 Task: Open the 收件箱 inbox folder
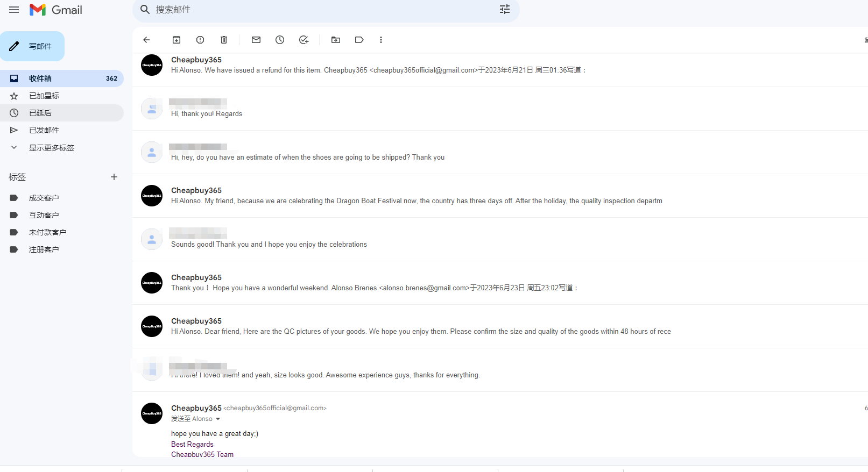[x=62, y=78]
